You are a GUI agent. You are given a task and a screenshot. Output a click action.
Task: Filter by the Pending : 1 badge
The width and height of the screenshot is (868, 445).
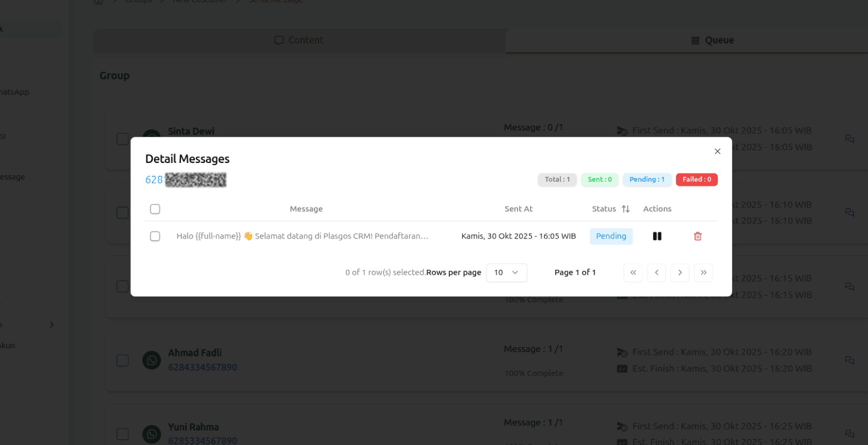(647, 180)
